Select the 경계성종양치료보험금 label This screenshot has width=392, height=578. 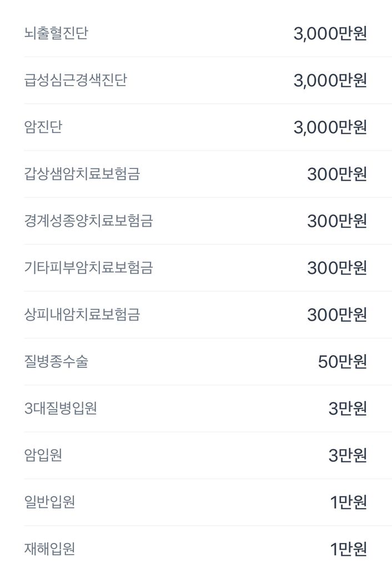[88, 221]
